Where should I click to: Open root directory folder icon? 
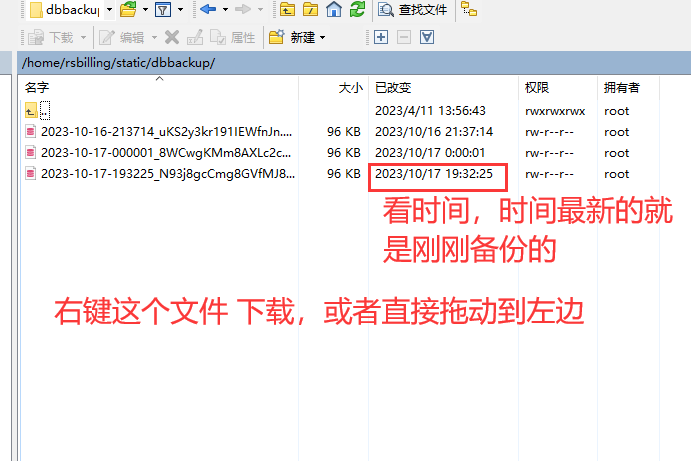(x=311, y=11)
